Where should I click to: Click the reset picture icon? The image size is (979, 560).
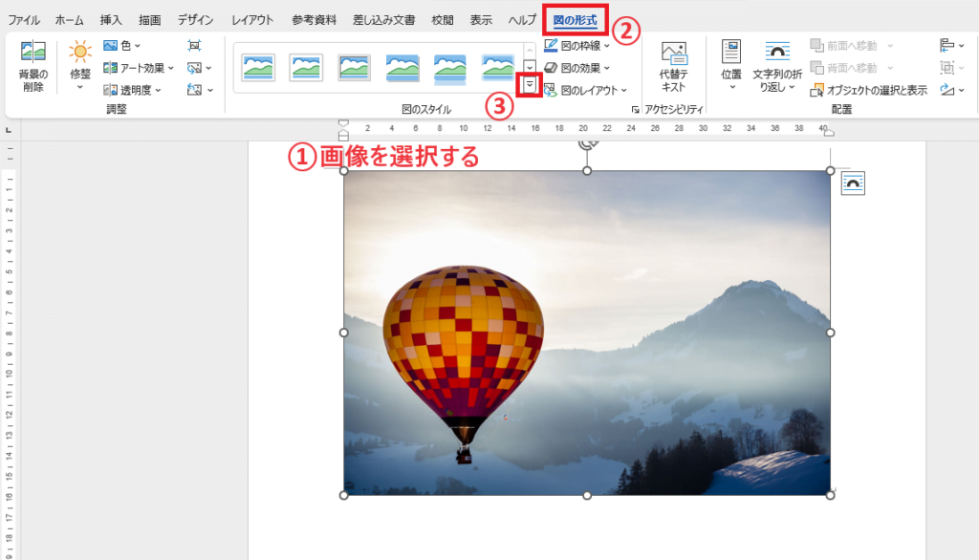click(194, 90)
